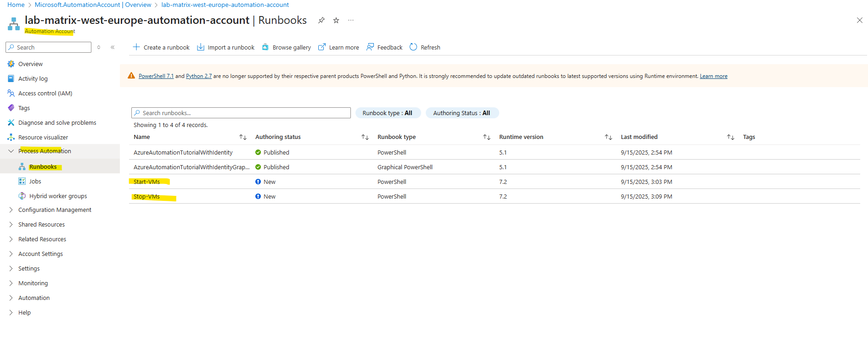Image resolution: width=868 pixels, height=338 pixels.
Task: Click the Access control (IAM) icon
Action: pos(11,93)
